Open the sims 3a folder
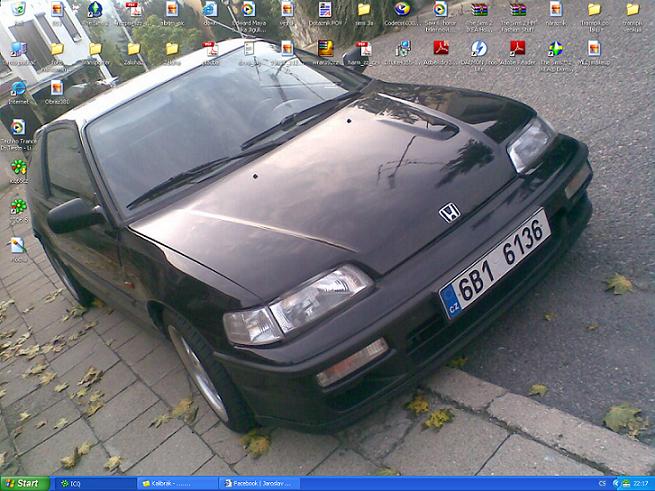 coord(364,10)
